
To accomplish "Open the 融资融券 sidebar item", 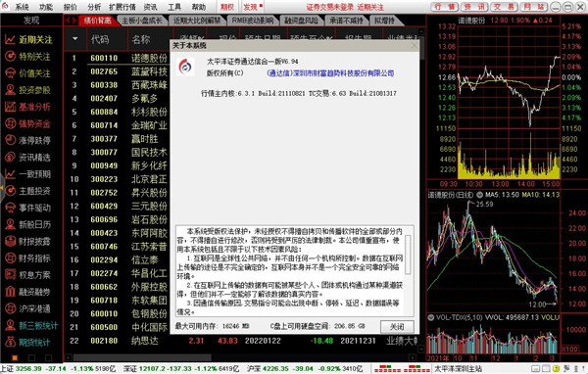I will pos(27,292).
